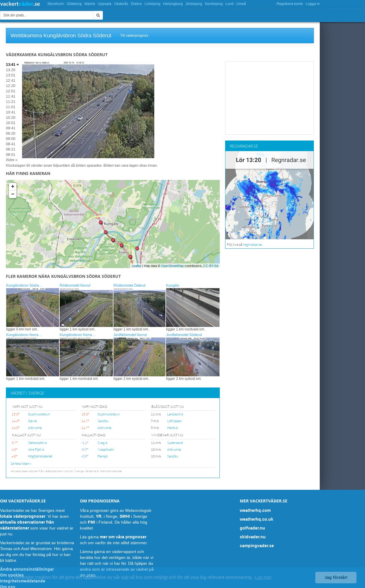365x588 pixels.
Task: Select the 09:00 camera snapshot
Action: pyautogui.click(x=11, y=139)
